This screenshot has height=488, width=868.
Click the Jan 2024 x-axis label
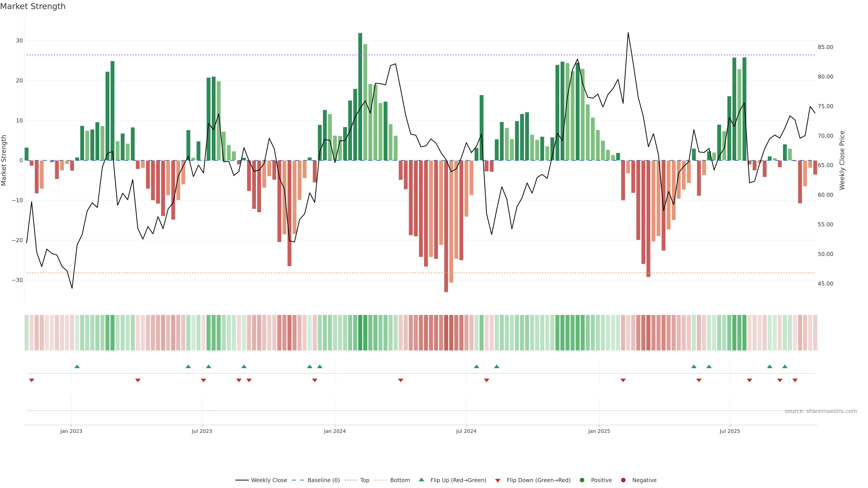point(335,431)
